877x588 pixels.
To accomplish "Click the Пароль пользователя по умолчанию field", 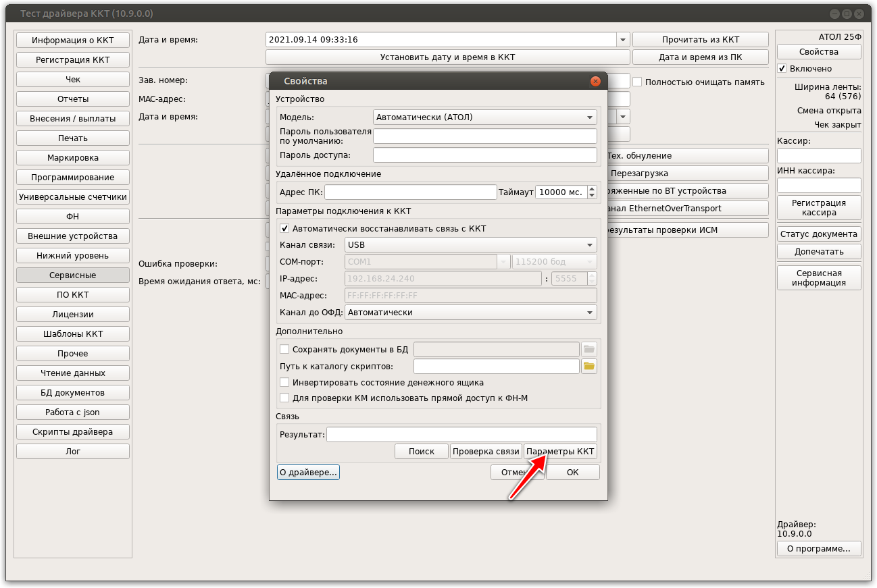I will point(485,136).
